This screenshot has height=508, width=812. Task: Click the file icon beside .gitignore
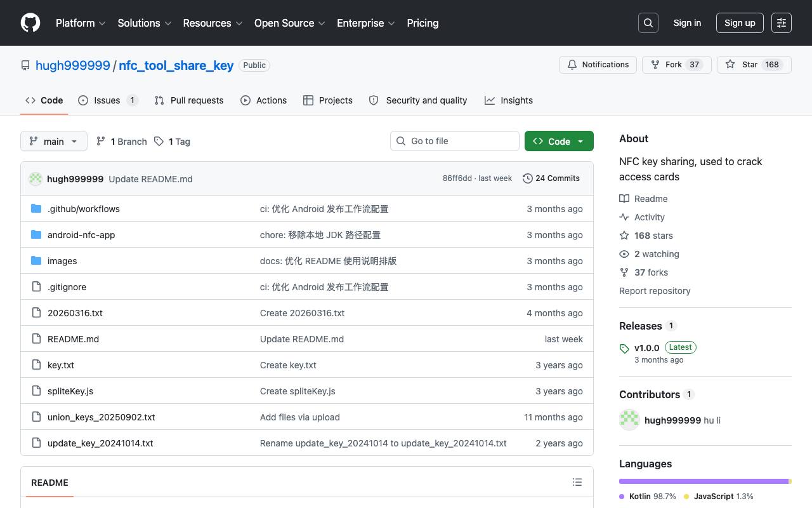[36, 287]
